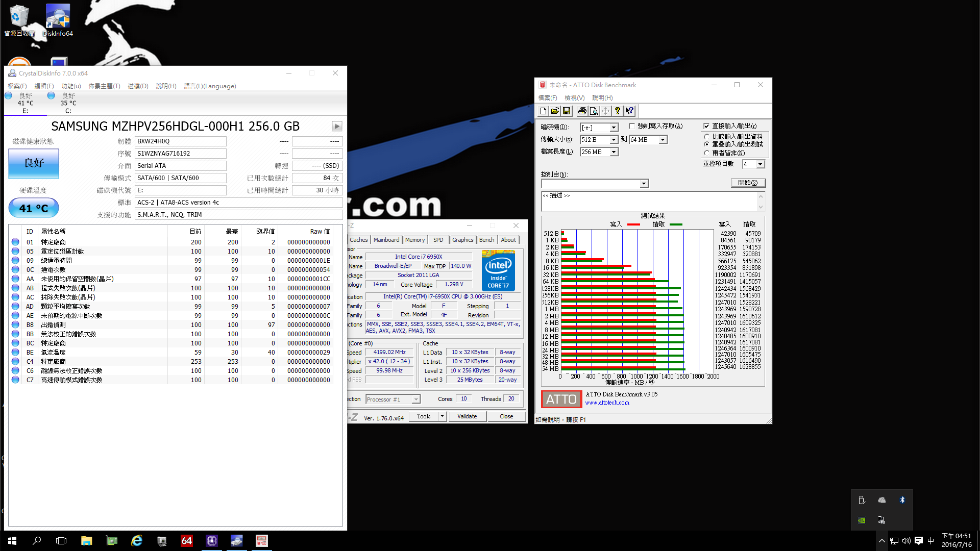
Task: Open the 檢視(V) menu in ATTO
Action: click(574, 98)
